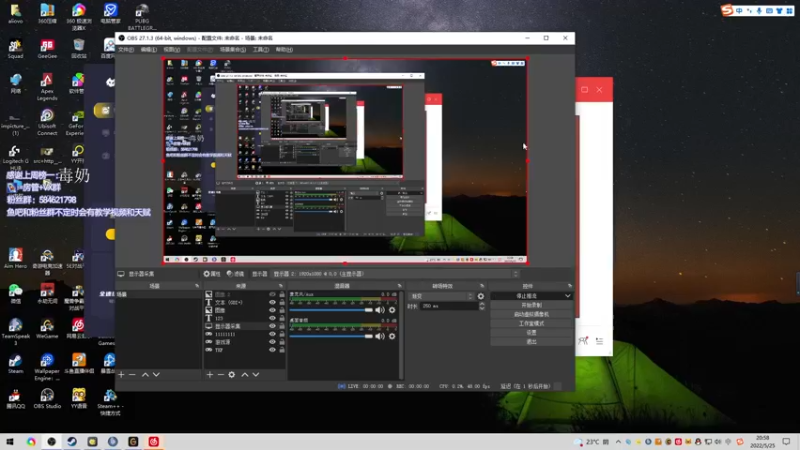
Task: Open Ubisoft Connect desktop shortcut
Action: click(47, 122)
